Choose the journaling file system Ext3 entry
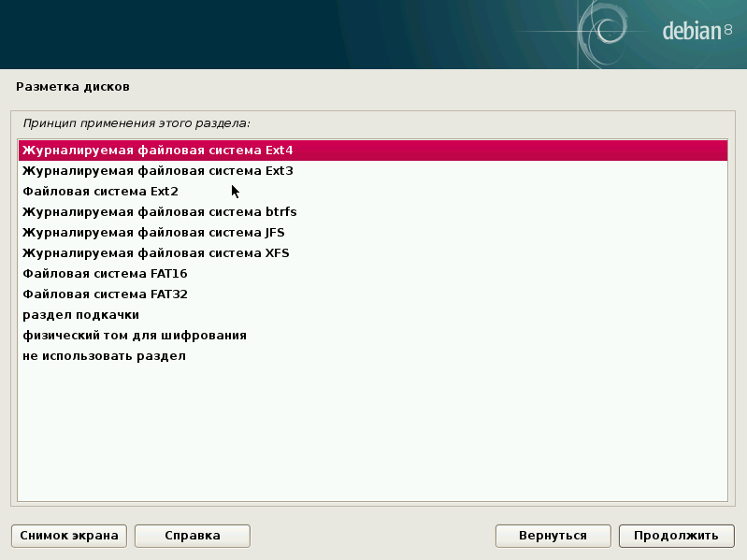This screenshot has height=560, width=747. coord(159,171)
